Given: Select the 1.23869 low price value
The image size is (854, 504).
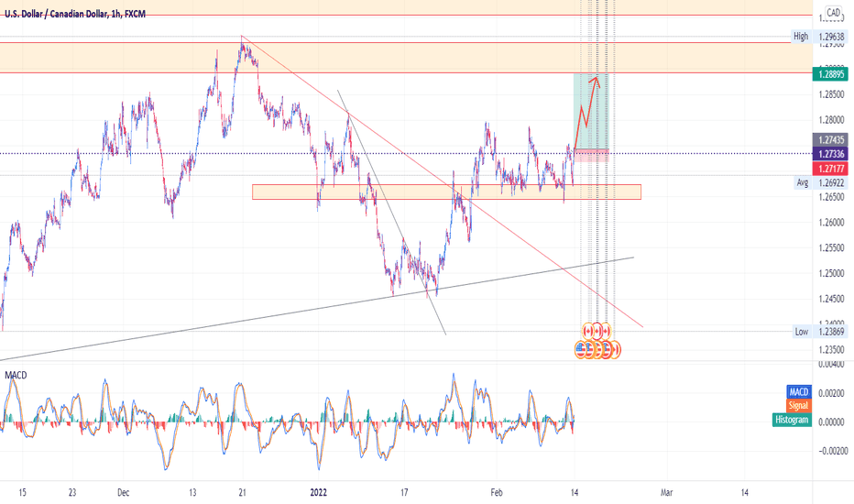Looking at the screenshot, I should coord(831,332).
